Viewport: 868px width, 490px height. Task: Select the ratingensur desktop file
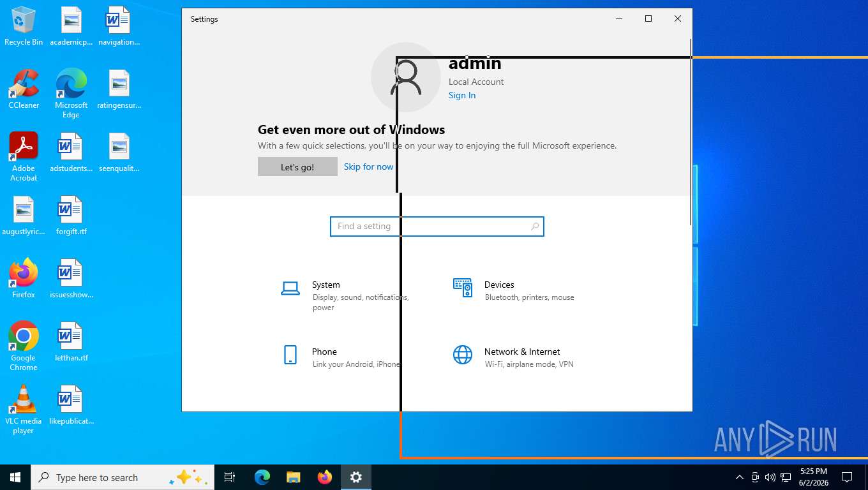pyautogui.click(x=119, y=89)
